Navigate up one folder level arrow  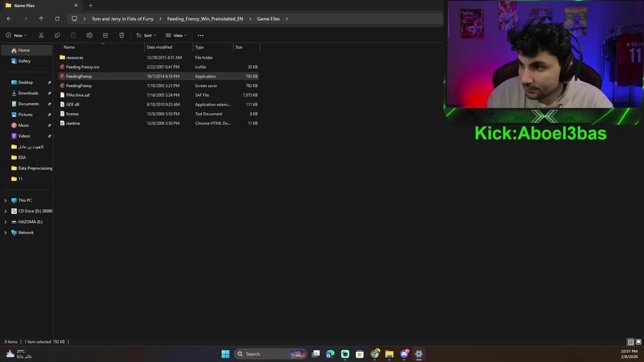click(x=41, y=19)
